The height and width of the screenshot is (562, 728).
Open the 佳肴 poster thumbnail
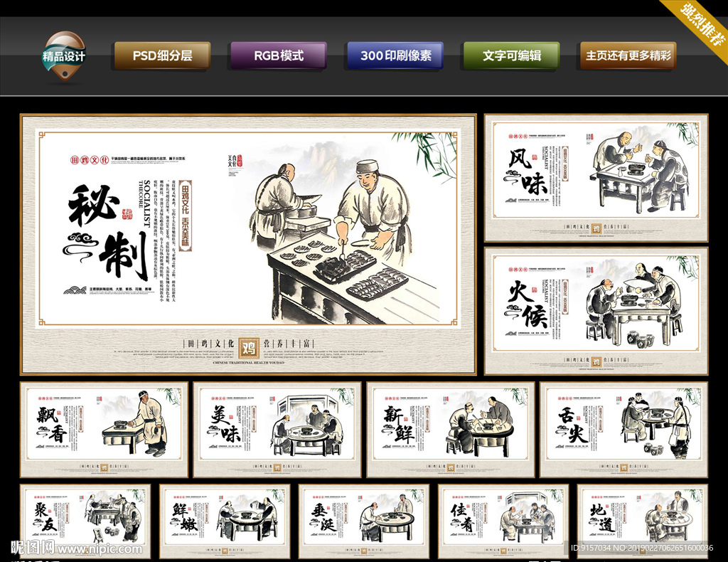tap(503, 521)
